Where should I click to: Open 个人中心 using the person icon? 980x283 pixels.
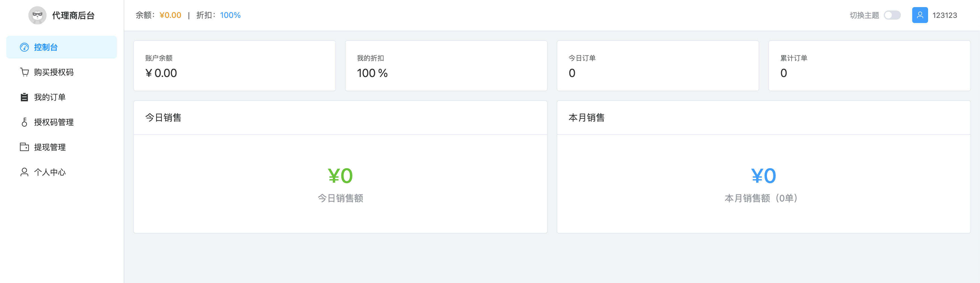[24, 172]
